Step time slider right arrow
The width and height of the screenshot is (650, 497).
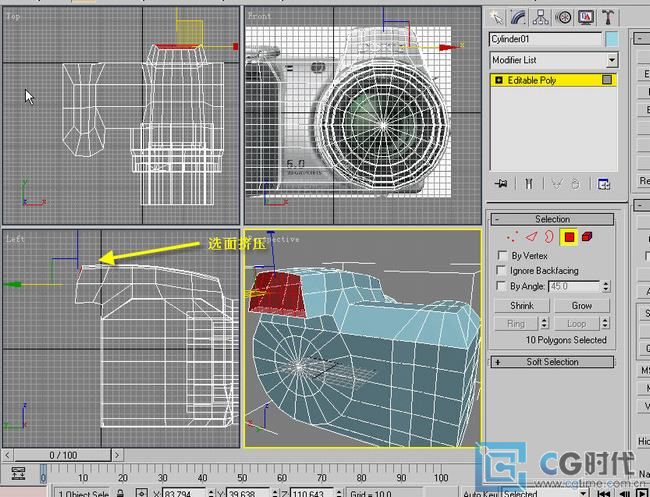coord(117,455)
